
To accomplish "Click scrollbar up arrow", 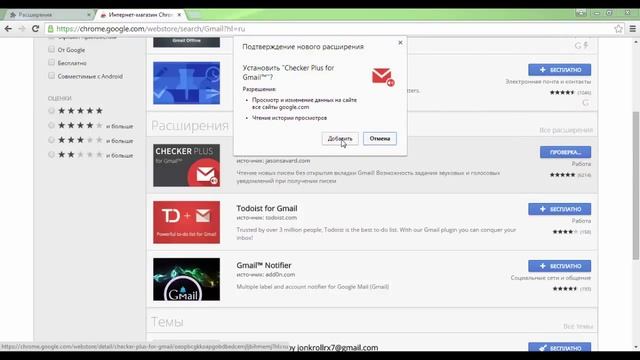I will (x=636, y=42).
